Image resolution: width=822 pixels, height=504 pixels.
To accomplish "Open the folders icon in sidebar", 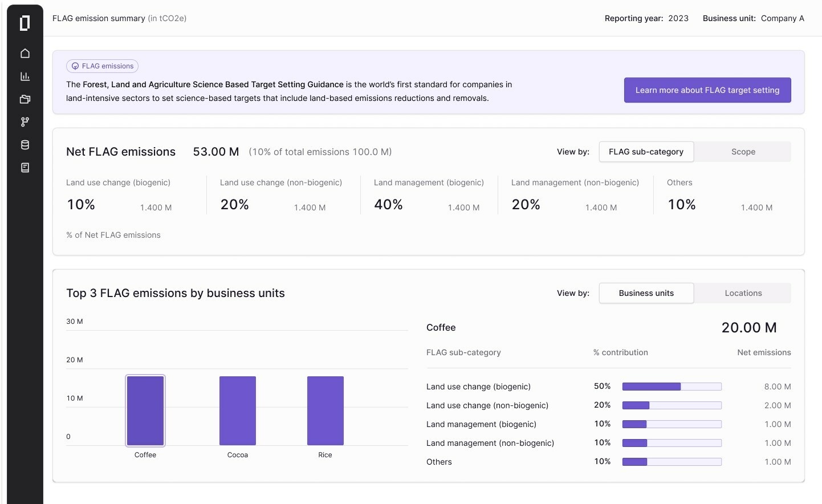I will [x=25, y=99].
